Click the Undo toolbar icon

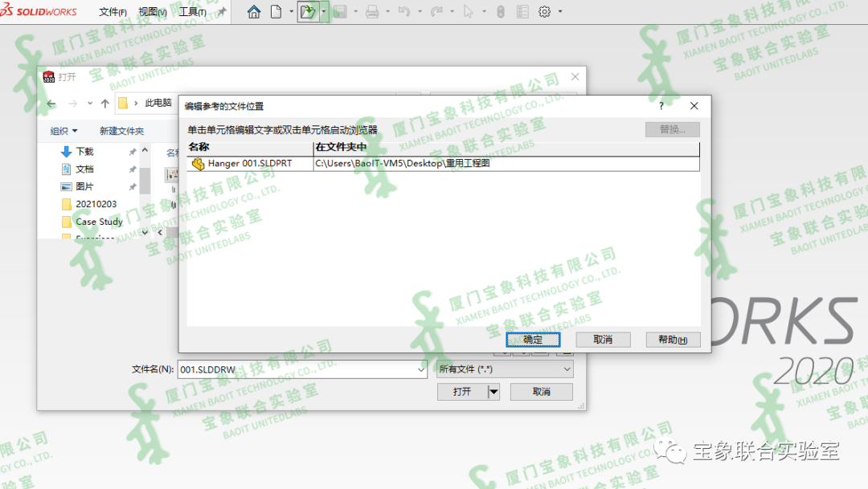click(x=404, y=11)
